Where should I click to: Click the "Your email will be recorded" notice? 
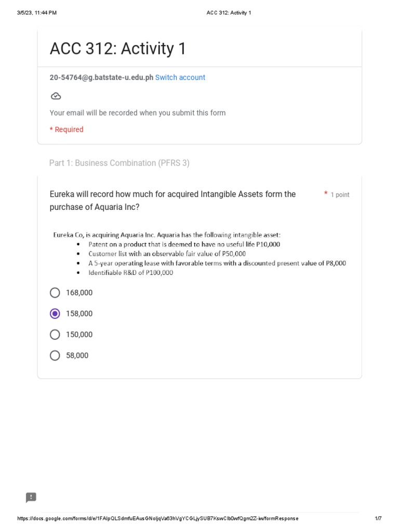[137, 113]
